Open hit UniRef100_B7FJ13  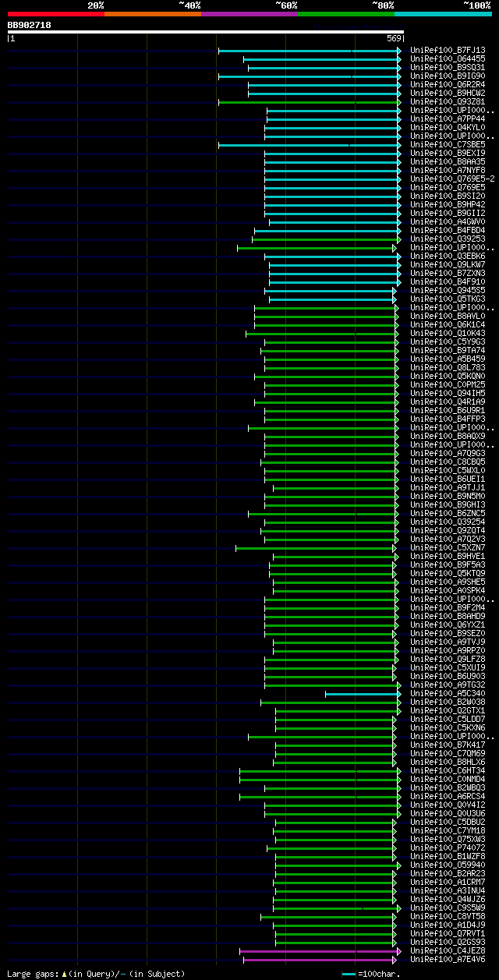coord(448,50)
